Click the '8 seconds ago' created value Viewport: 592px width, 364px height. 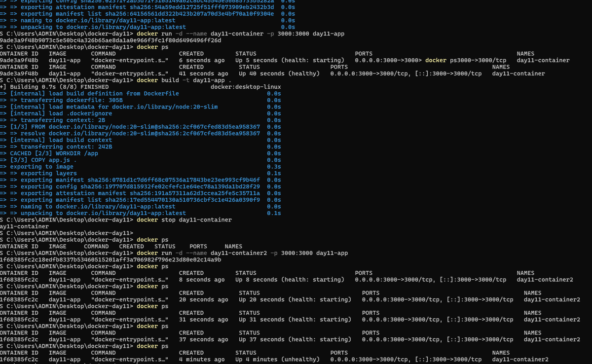pyautogui.click(x=202, y=280)
